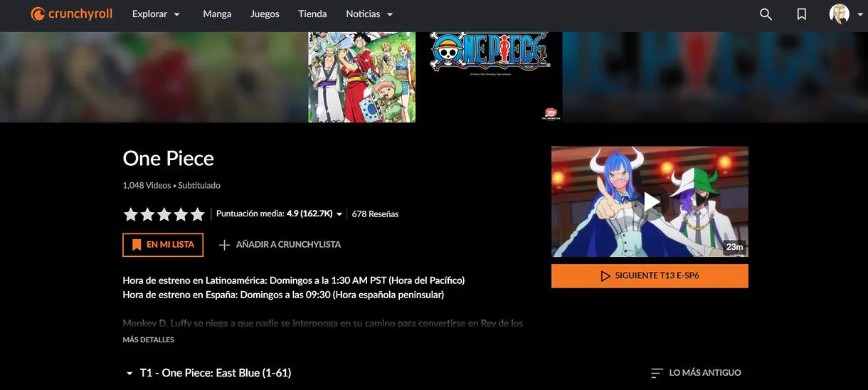868x390 pixels.
Task: Open the Juegos section
Action: (265, 14)
